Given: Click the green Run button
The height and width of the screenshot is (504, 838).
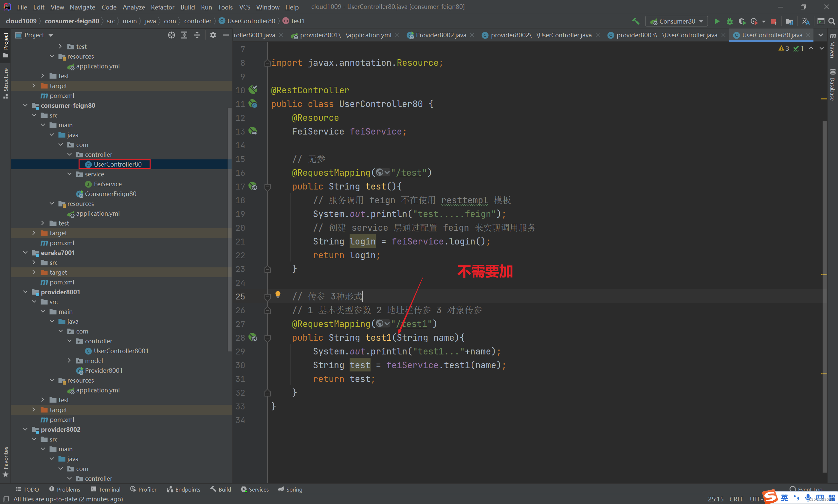Looking at the screenshot, I should pos(717,21).
